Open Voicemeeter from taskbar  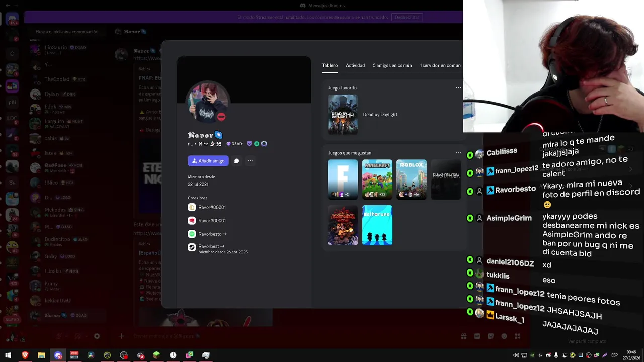click(x=74, y=355)
